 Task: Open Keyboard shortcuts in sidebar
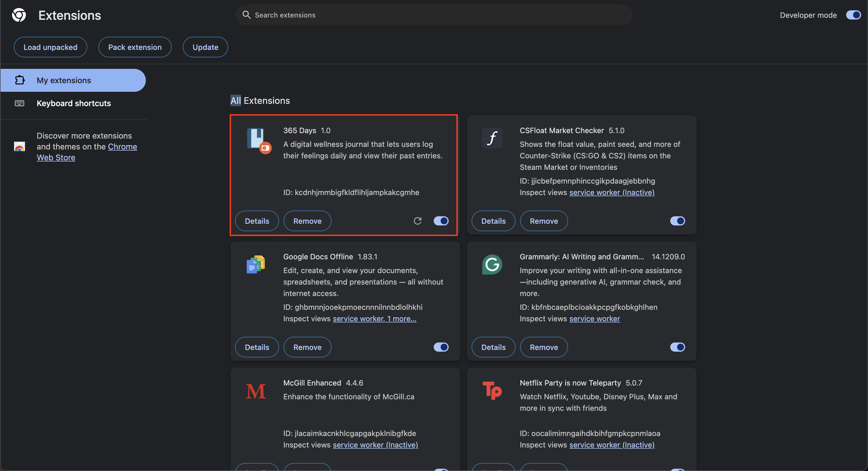73,103
